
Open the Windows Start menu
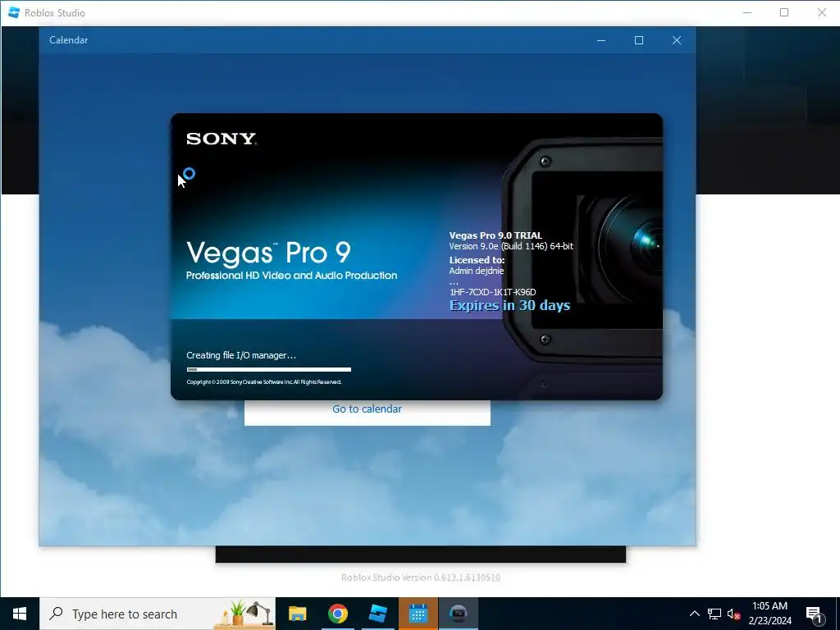pos(20,614)
